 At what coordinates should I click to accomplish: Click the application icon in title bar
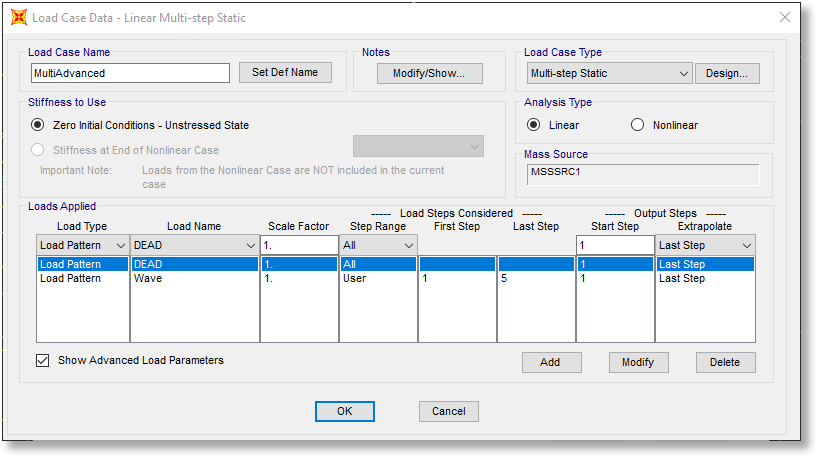[19, 18]
